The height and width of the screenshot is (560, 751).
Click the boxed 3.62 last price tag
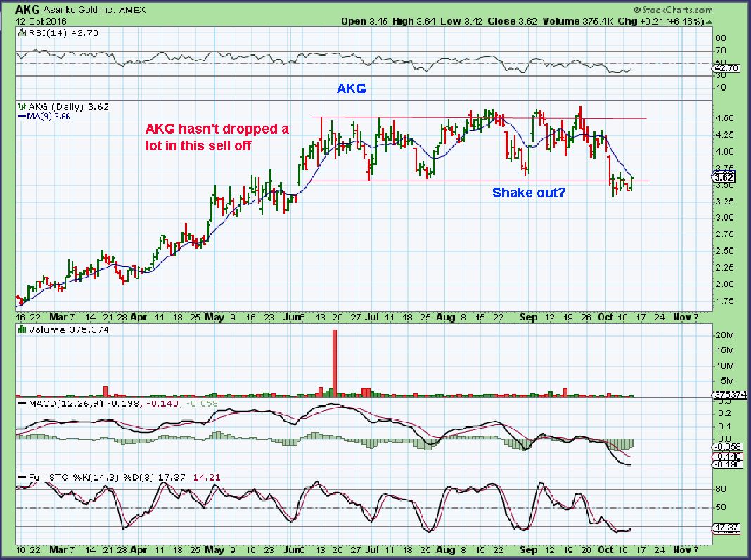tap(724, 176)
